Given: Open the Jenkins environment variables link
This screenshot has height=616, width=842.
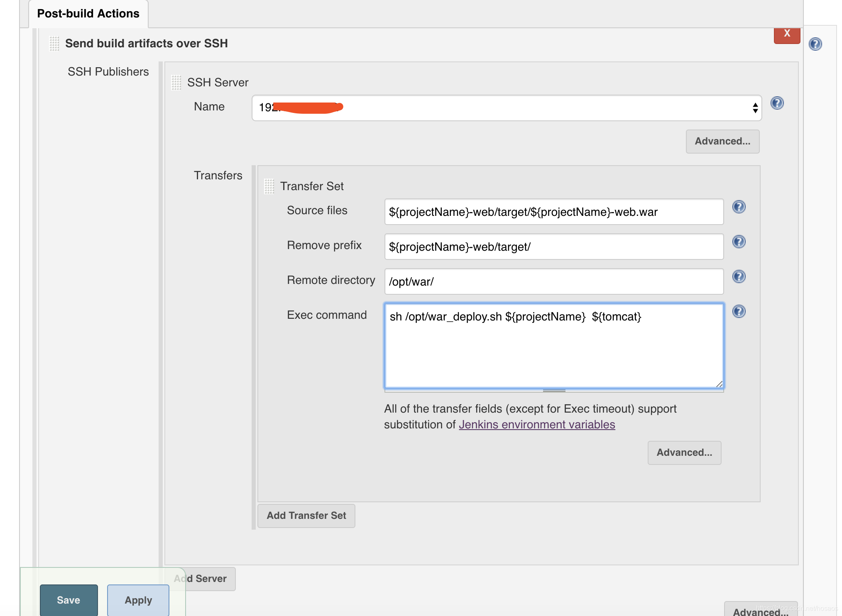Looking at the screenshot, I should (x=537, y=425).
